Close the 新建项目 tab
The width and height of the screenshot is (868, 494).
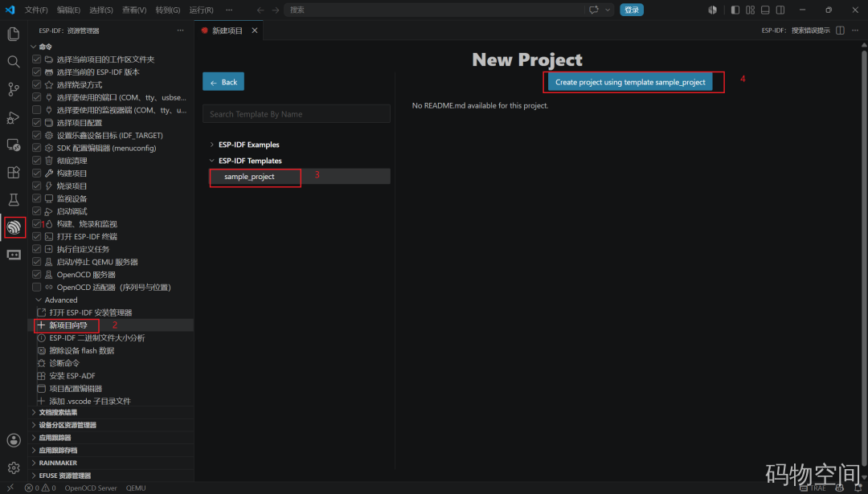[255, 31]
